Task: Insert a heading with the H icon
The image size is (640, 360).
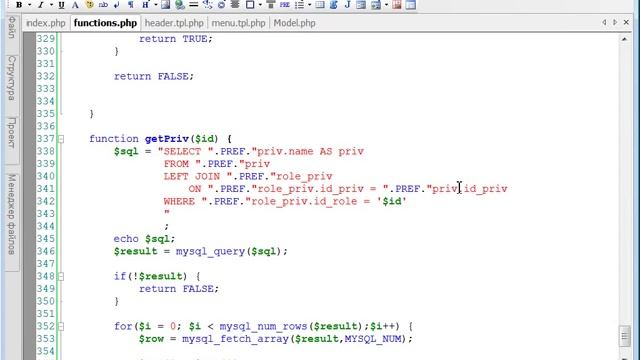Action: tap(145, 5)
